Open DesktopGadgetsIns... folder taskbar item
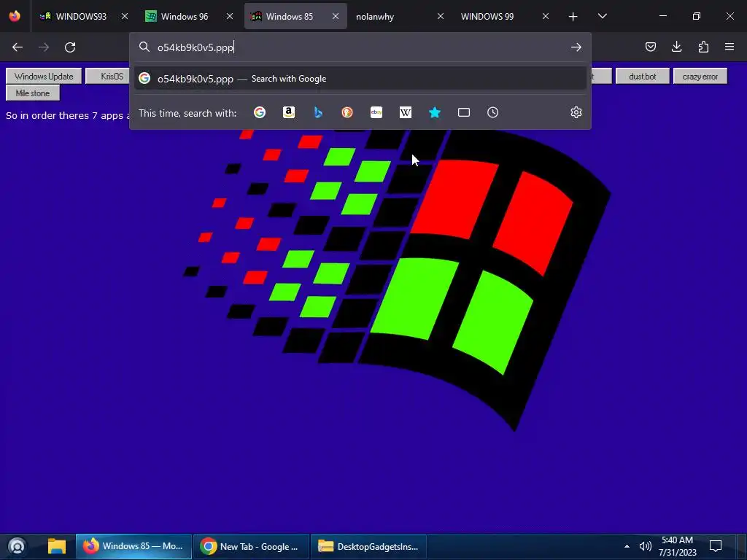 (368, 546)
